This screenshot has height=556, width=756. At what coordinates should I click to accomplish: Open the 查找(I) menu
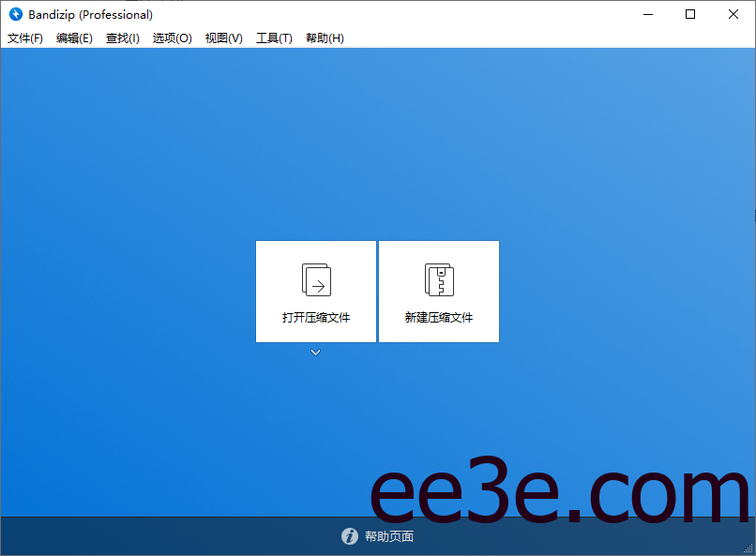pyautogui.click(x=122, y=38)
